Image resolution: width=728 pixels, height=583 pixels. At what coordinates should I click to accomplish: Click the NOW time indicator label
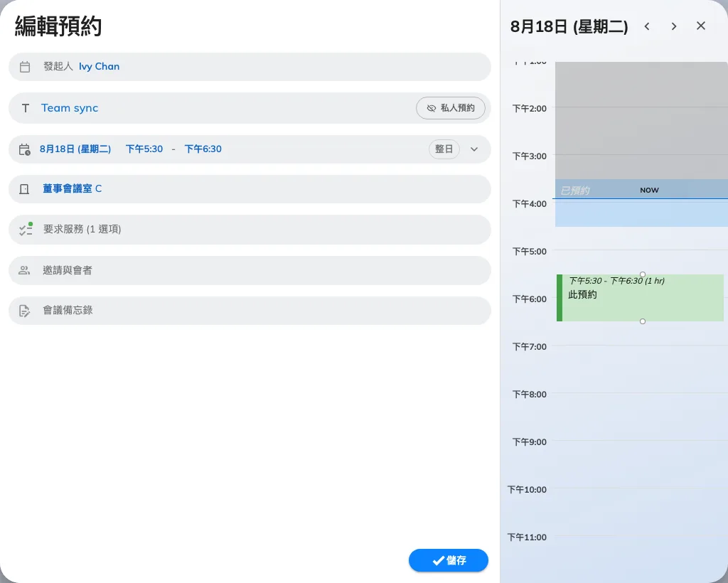tap(649, 191)
